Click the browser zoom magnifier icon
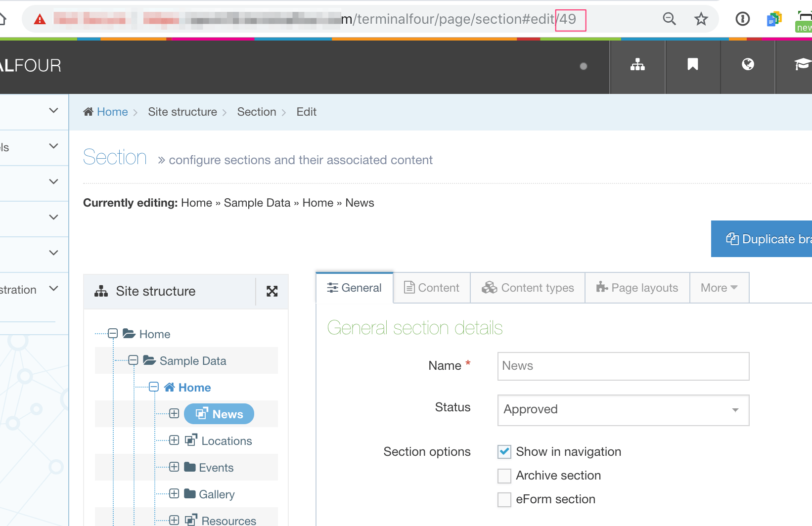The width and height of the screenshot is (812, 526). click(x=669, y=19)
